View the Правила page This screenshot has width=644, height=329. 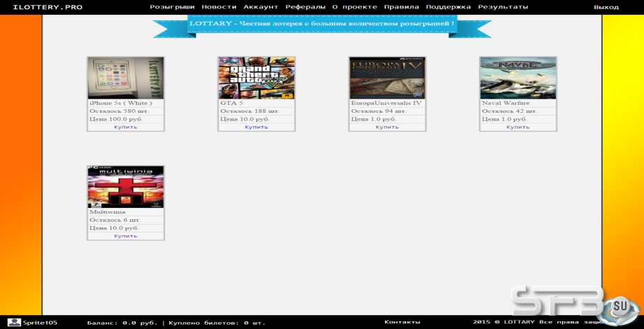coord(401,7)
